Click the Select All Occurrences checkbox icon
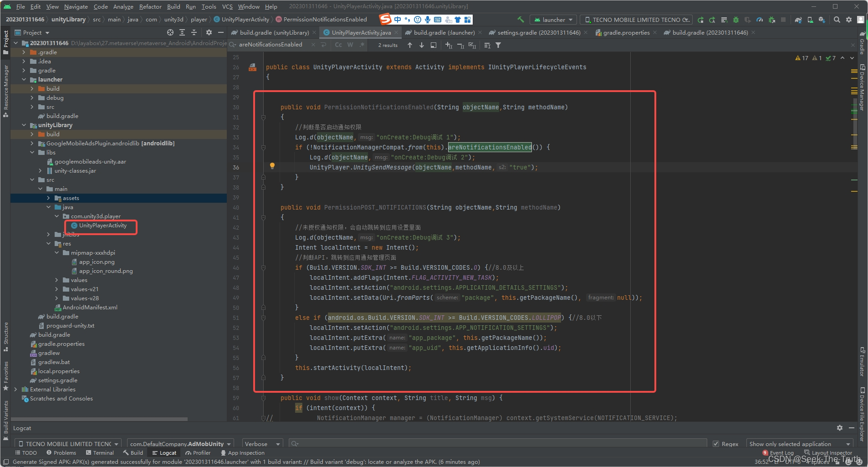 click(x=472, y=45)
